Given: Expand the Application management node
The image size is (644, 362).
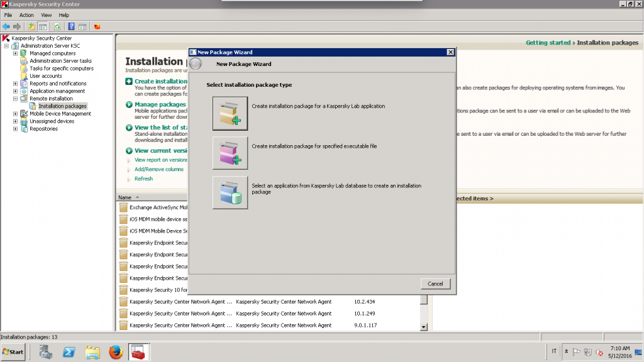Looking at the screenshot, I should click(15, 91).
